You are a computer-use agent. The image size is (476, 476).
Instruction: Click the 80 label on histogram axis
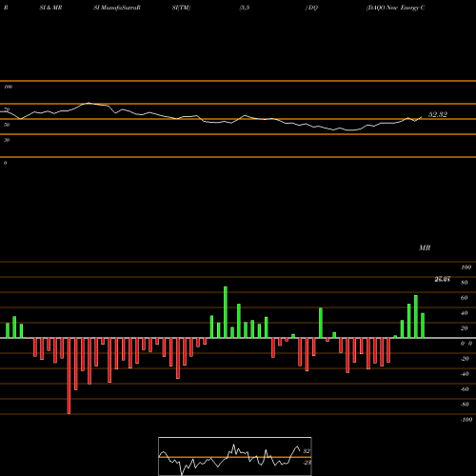point(465,283)
